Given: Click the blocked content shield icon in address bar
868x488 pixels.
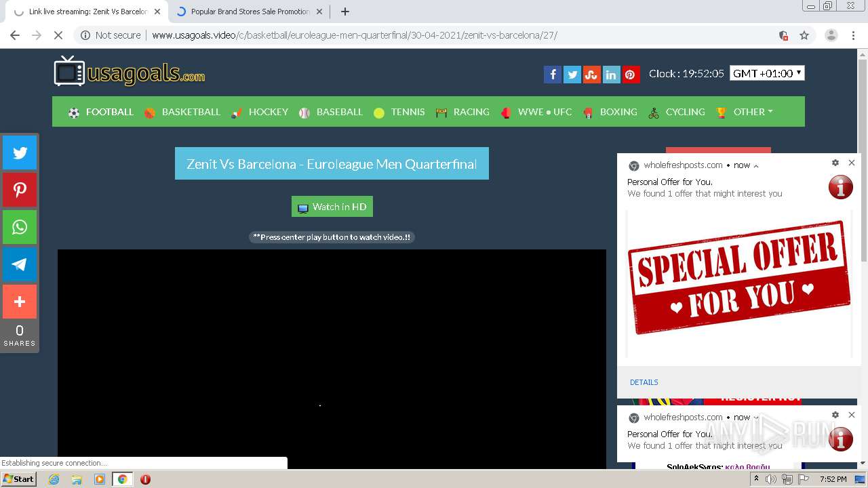Looking at the screenshot, I should (x=783, y=35).
